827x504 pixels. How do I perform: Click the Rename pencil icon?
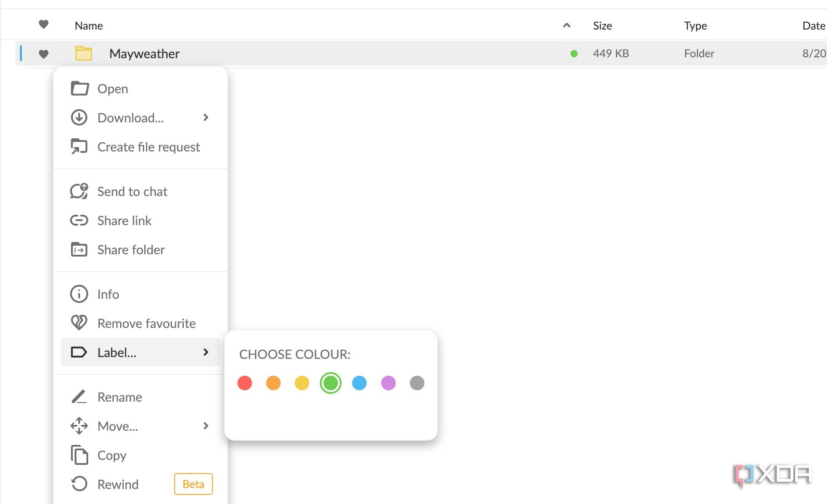click(79, 397)
